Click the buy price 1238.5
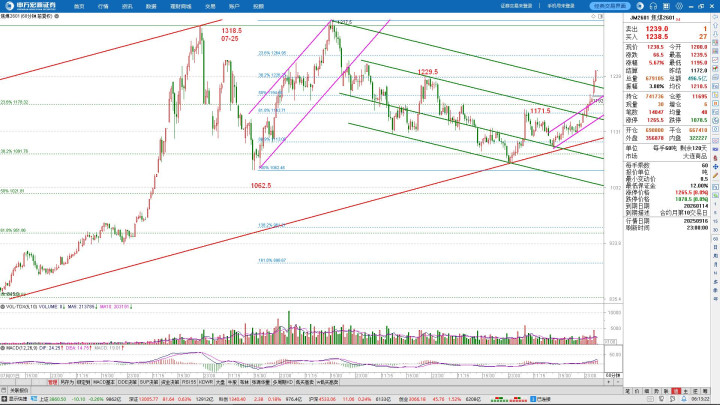The image size is (720, 405). pyautogui.click(x=657, y=36)
